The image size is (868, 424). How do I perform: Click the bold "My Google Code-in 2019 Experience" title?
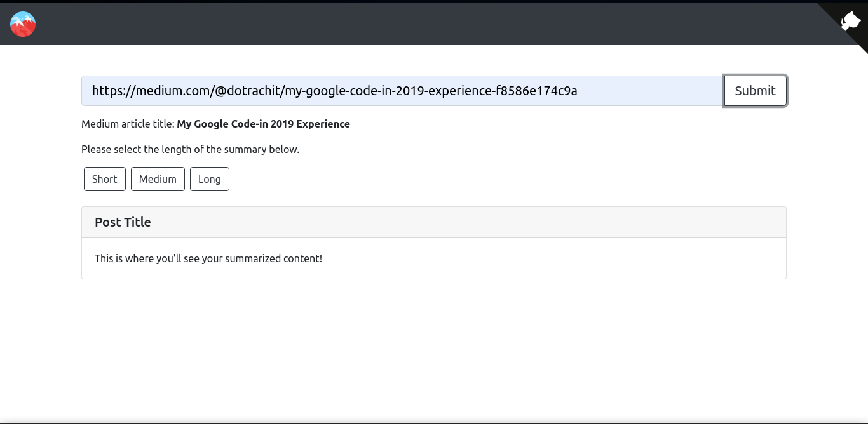point(263,124)
